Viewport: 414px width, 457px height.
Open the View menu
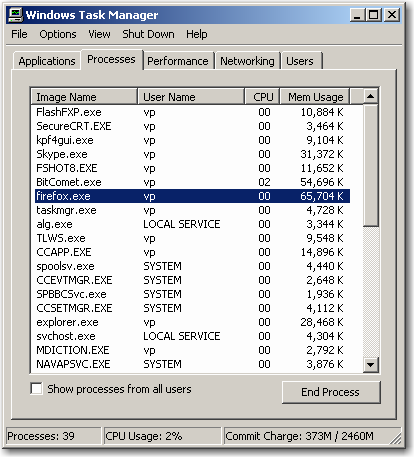(99, 34)
